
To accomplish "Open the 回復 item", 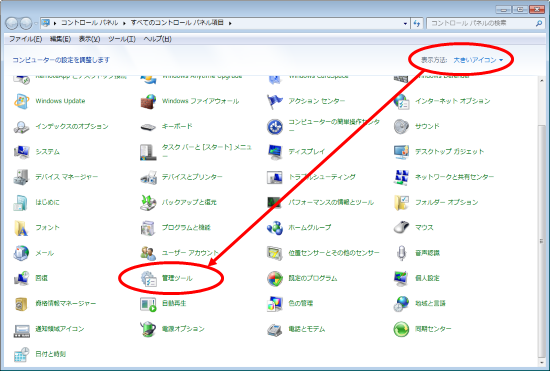I will tap(31, 278).
